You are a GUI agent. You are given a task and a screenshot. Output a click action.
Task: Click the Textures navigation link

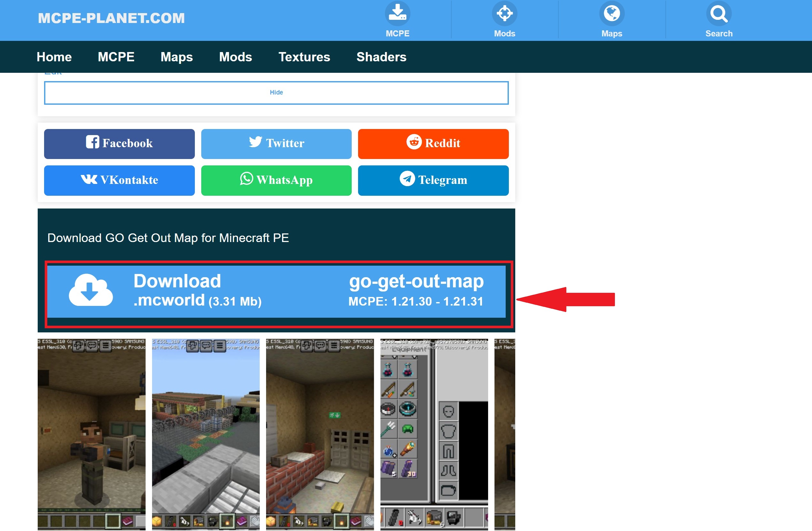click(304, 57)
